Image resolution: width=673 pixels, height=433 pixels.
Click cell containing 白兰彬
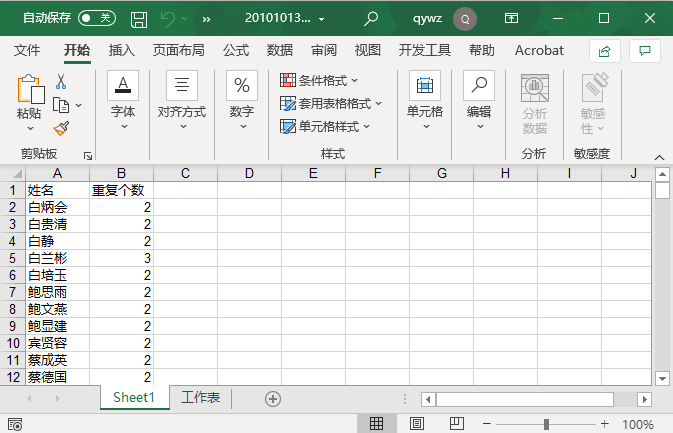pos(58,258)
